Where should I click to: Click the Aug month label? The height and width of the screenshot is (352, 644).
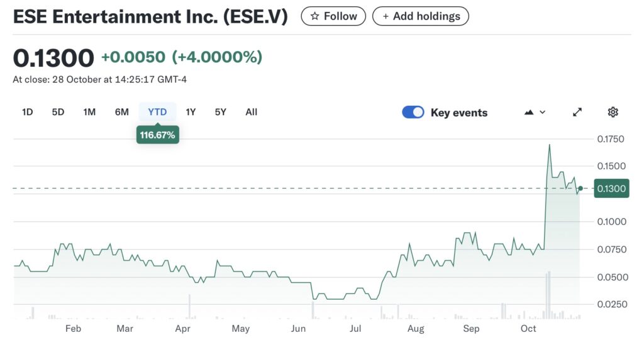pos(416,329)
